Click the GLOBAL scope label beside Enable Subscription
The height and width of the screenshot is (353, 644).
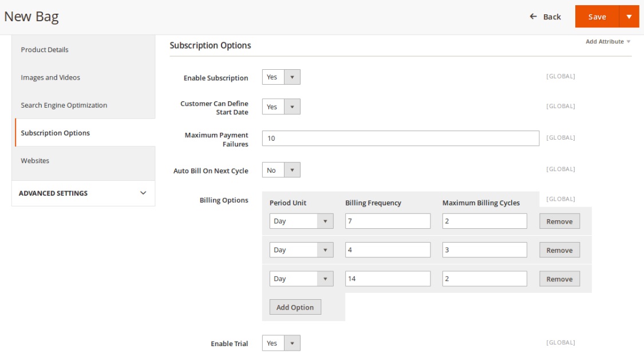click(x=560, y=76)
